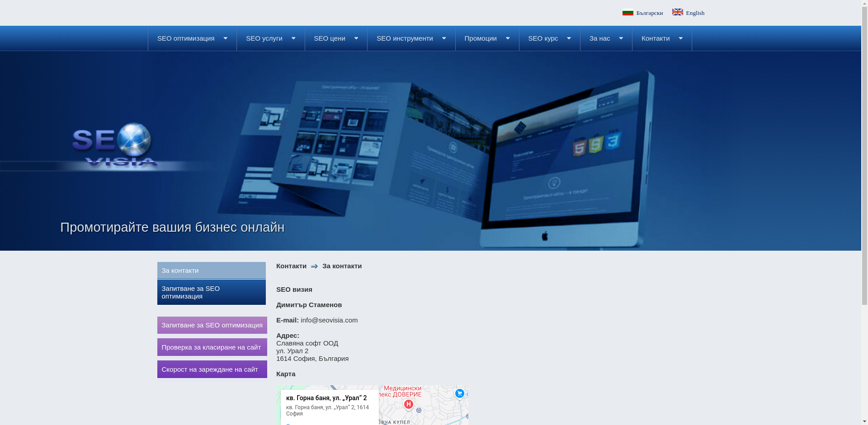Open the SEO инструменти menu
Viewport: 868px width, 425px height.
tap(405, 38)
